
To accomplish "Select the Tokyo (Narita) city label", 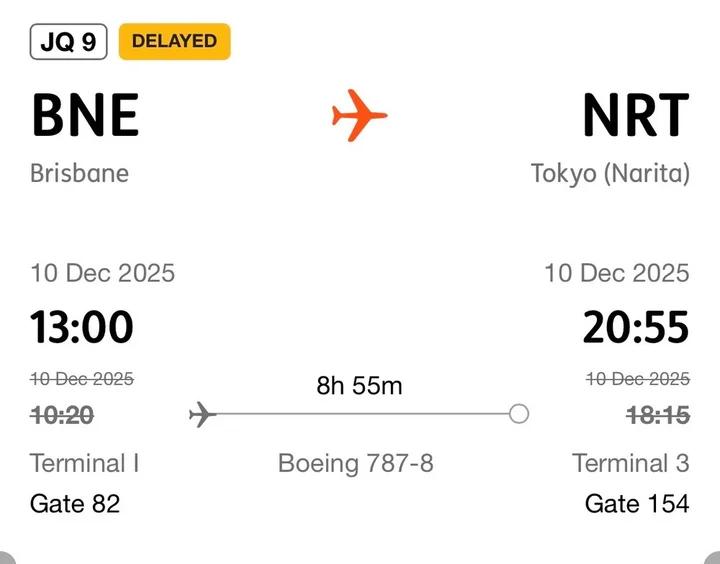I will click(610, 173).
